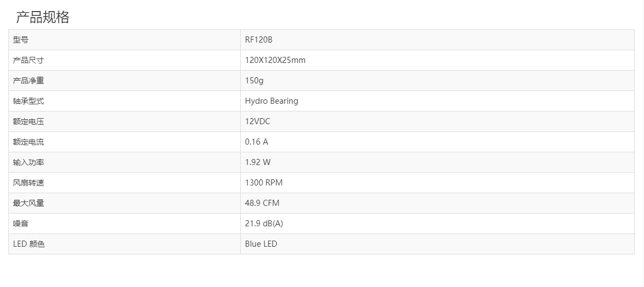This screenshot has height=287, width=644.
Task: Click the Hydro Bearing value
Action: (x=271, y=101)
